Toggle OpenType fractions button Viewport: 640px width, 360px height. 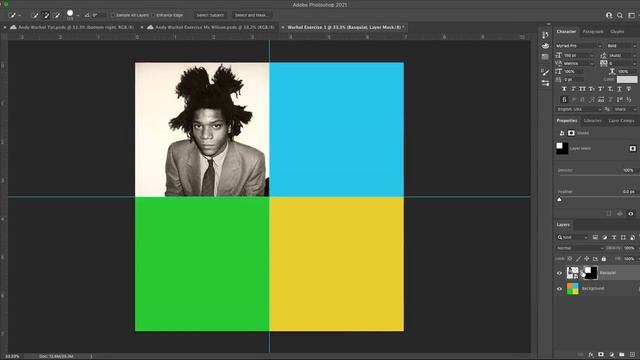tap(629, 99)
